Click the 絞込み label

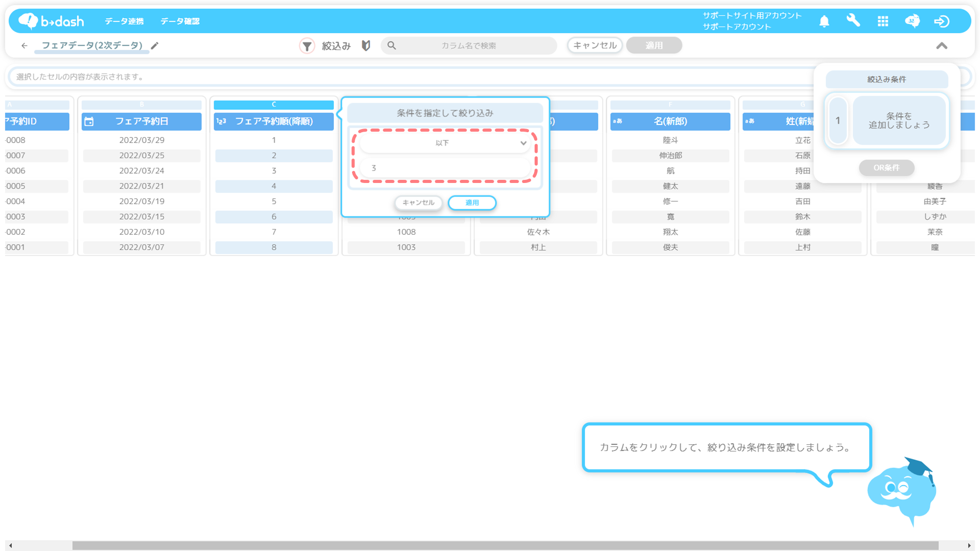point(336,46)
